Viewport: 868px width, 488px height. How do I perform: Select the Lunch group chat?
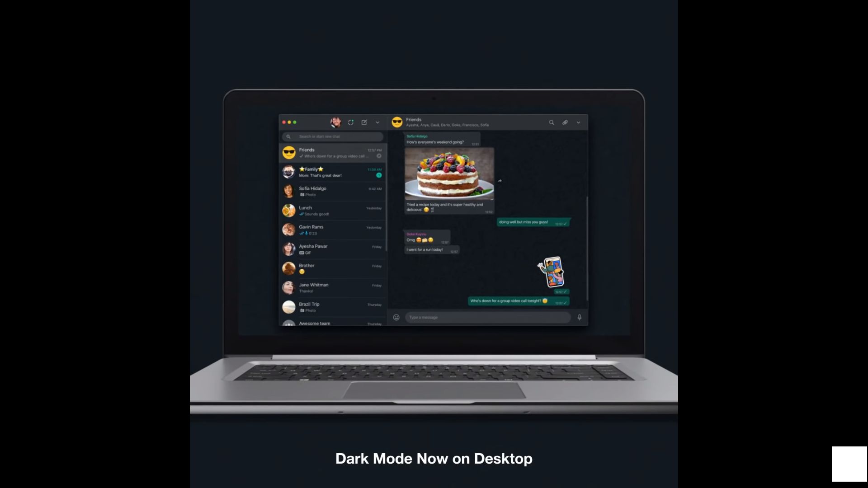tap(331, 210)
